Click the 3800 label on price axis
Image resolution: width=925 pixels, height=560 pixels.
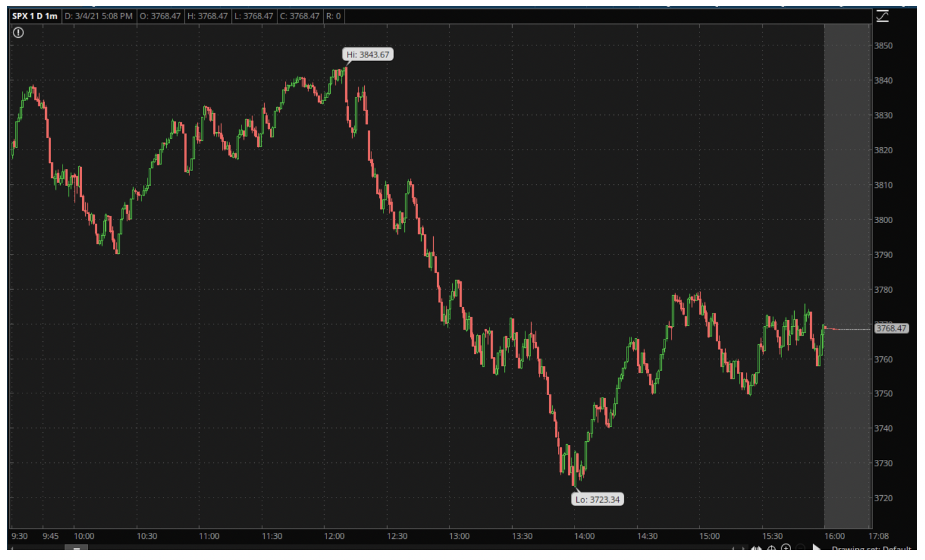tap(884, 220)
